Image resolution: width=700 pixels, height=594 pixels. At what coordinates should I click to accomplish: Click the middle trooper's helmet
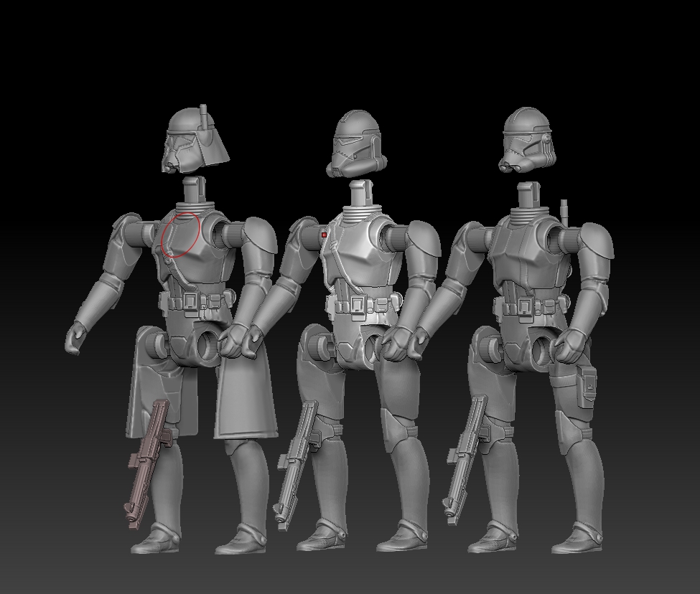(356, 143)
